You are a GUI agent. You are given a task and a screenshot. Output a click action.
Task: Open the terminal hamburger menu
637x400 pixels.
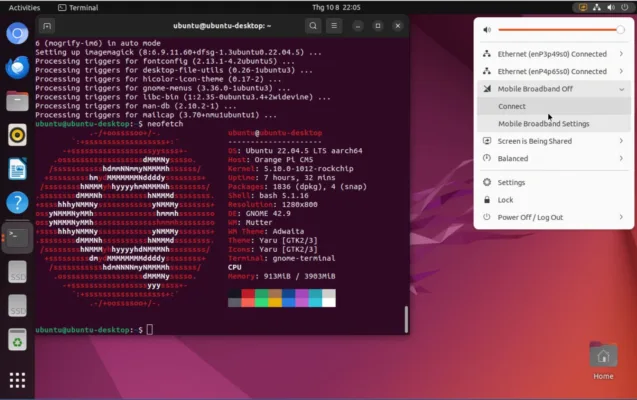pos(334,26)
